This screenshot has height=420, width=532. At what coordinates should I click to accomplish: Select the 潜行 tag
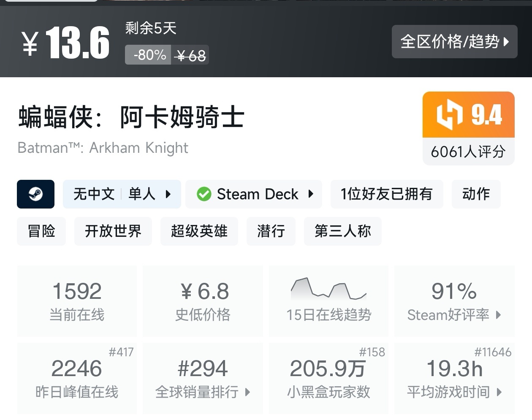pyautogui.click(x=271, y=231)
